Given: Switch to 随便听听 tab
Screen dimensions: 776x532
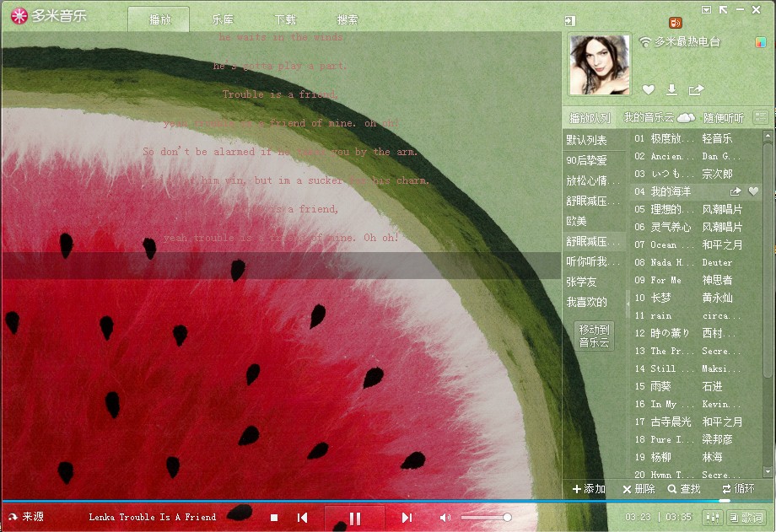Looking at the screenshot, I should [x=724, y=118].
